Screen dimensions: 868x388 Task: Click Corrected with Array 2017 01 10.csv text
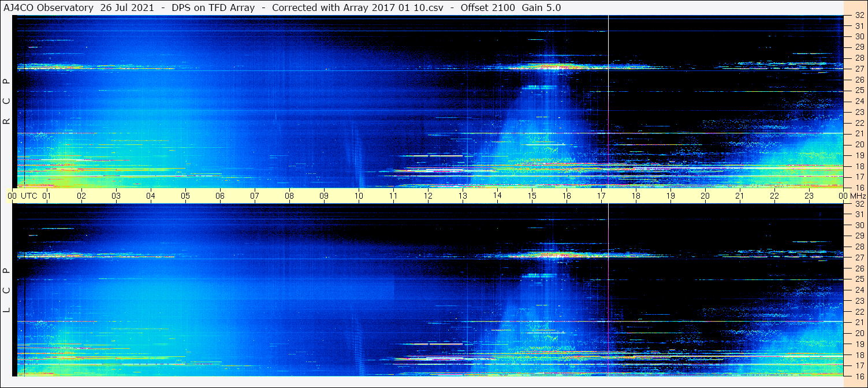[357, 8]
